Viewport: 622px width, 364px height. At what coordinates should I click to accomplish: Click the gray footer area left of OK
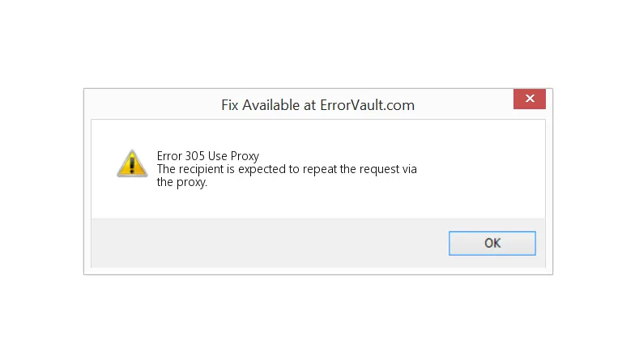(x=270, y=243)
